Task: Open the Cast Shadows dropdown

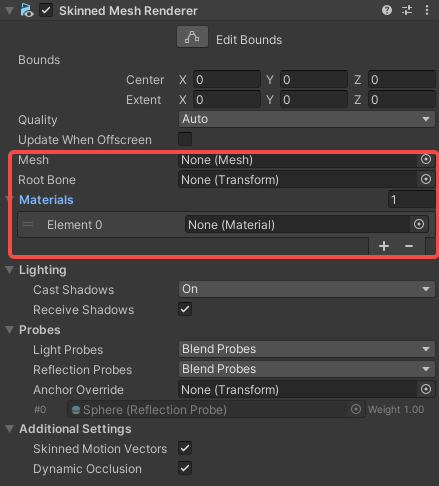Action: (x=306, y=289)
